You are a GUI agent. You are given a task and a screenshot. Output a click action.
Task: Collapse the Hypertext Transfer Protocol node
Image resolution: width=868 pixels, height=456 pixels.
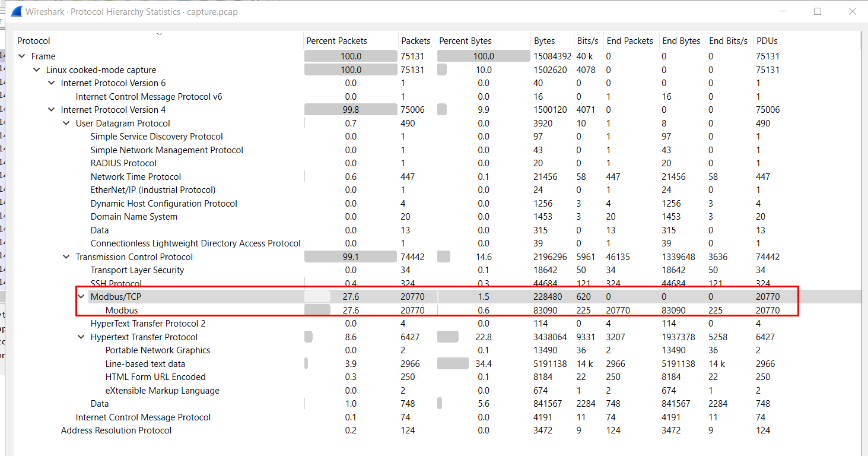pyautogui.click(x=81, y=337)
